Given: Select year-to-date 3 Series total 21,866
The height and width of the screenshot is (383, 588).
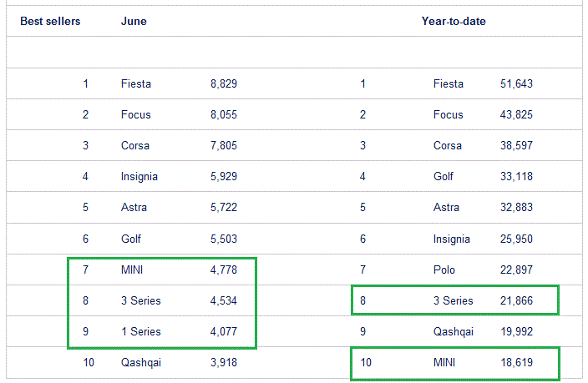Looking at the screenshot, I should [x=516, y=301].
